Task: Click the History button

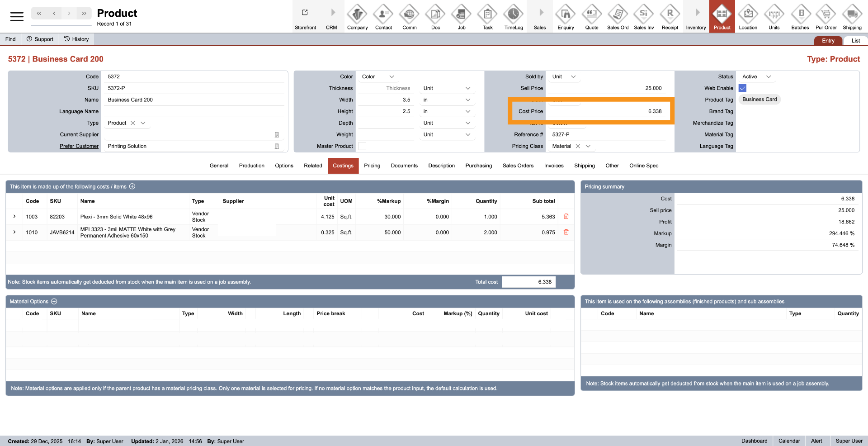Action: click(x=76, y=39)
